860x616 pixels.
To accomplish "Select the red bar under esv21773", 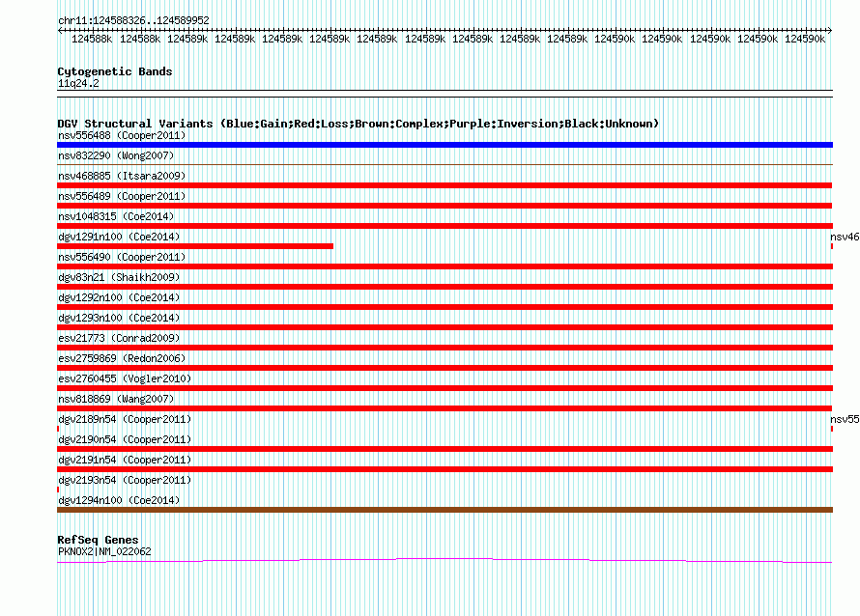I will (x=444, y=348).
